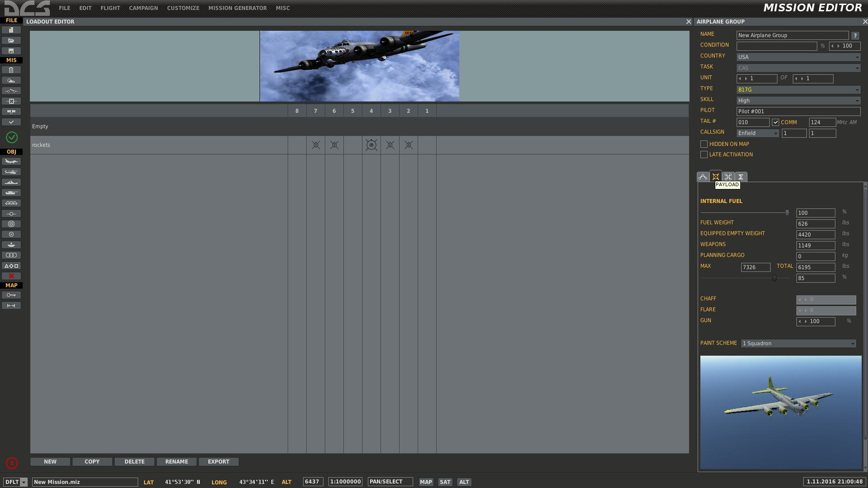Toggle the COMM checkbox
This screenshot has width=868, height=488.
(x=776, y=122)
